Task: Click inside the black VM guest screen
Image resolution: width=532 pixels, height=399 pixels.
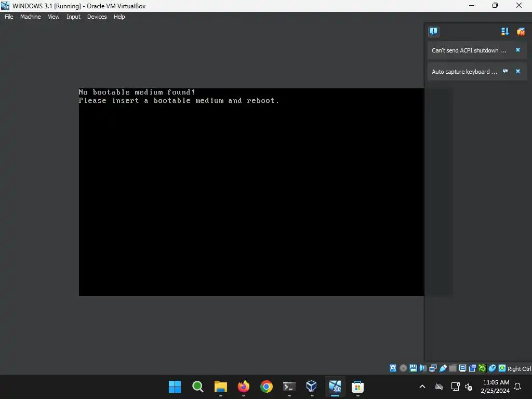Action: click(251, 192)
